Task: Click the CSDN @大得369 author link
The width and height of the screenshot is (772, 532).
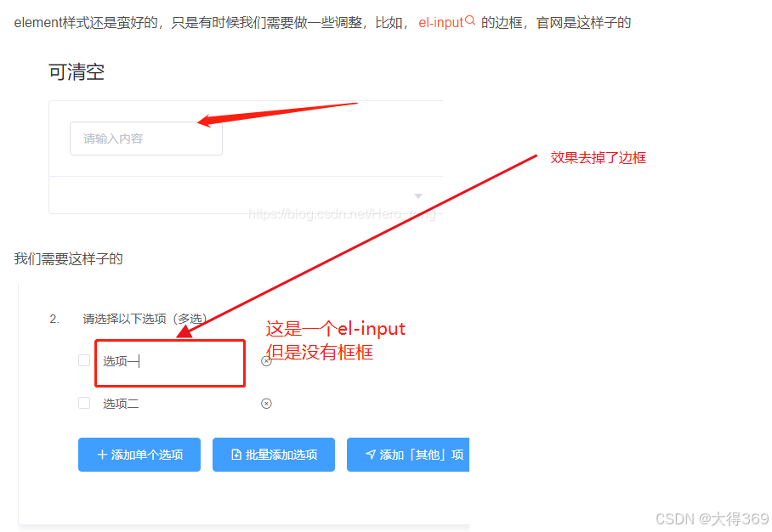Action: coord(712,519)
